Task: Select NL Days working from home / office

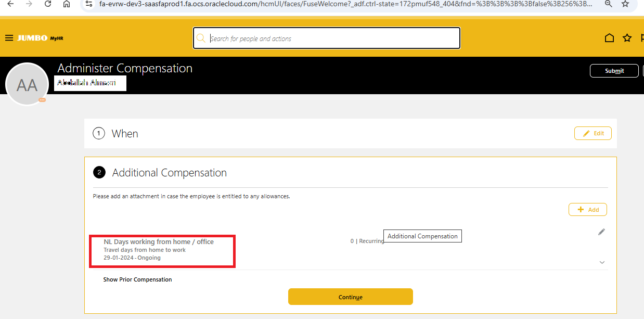Action: 159,242
